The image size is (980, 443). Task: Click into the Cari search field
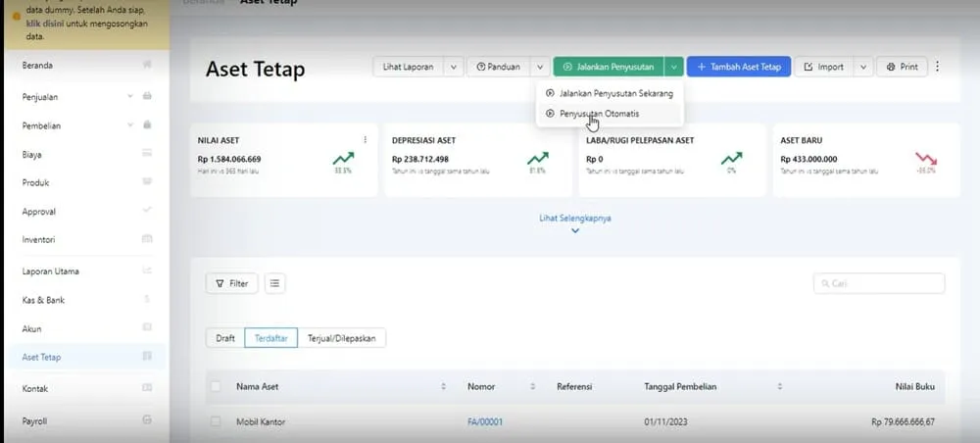coord(879,283)
